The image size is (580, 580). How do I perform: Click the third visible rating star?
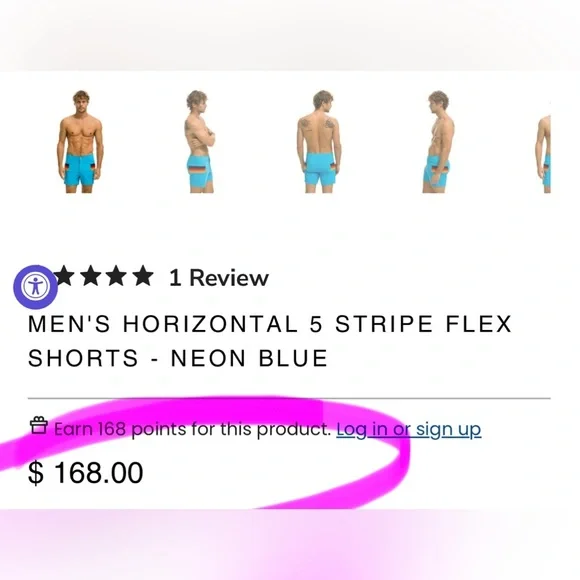coord(117,276)
